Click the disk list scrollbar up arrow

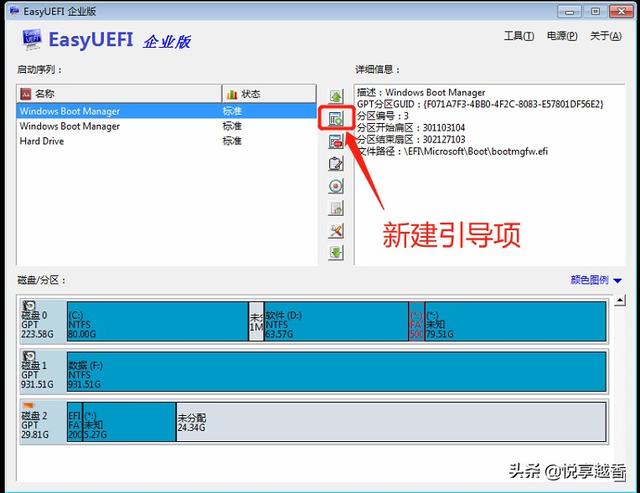(620, 301)
